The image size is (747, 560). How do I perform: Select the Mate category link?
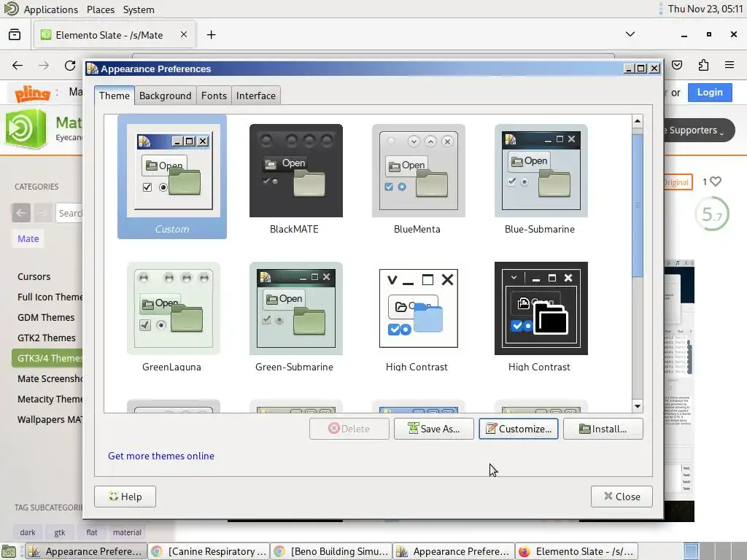(x=28, y=238)
